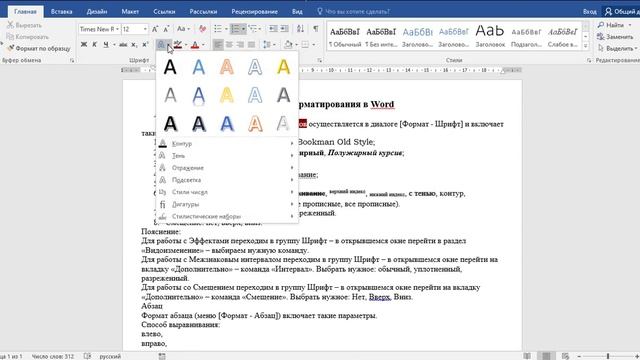This screenshot has width=640, height=360.
Task: Select the yellow gold text effect in the first row
Action: click(x=284, y=67)
